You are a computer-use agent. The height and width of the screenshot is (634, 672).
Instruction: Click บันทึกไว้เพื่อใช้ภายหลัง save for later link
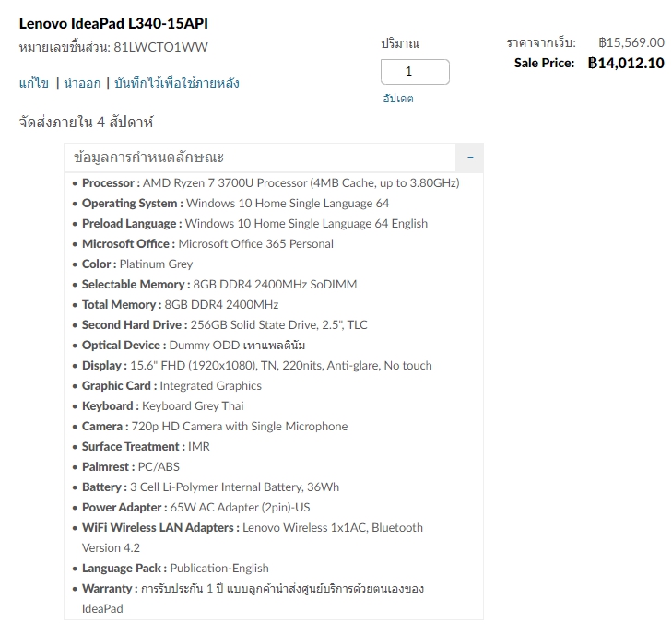tap(177, 83)
